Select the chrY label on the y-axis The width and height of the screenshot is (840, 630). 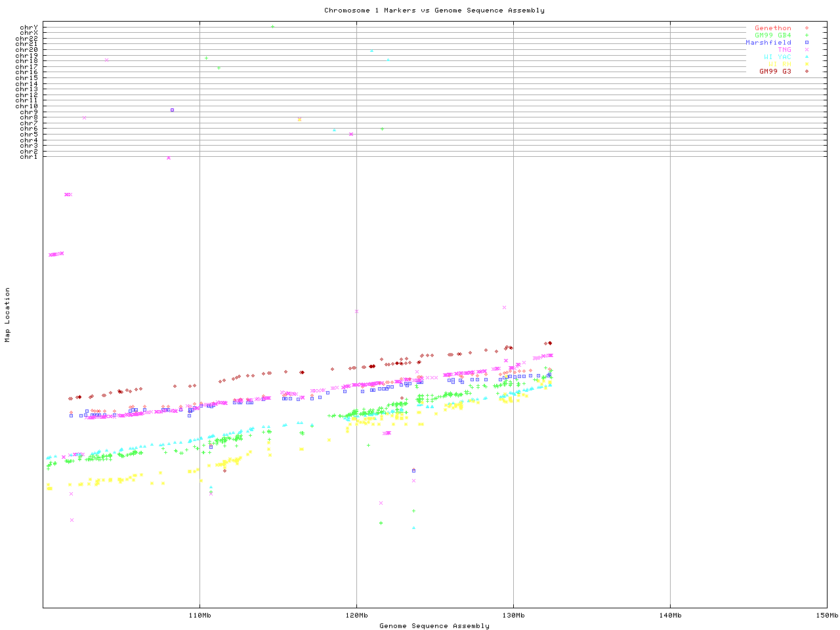coord(29,27)
